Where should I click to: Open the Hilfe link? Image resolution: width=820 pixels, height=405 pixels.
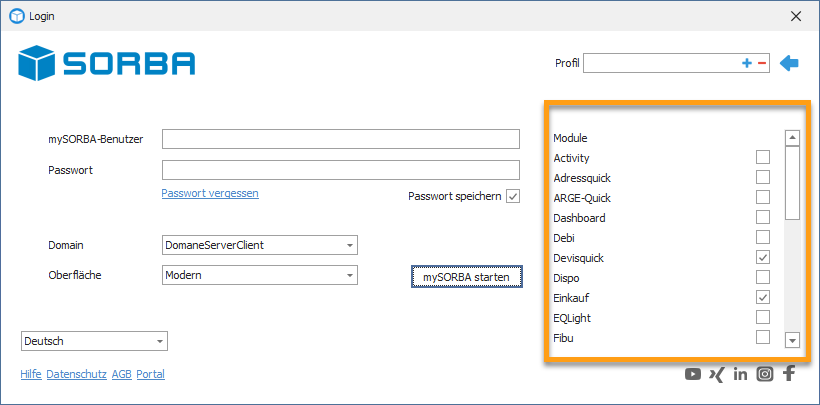tap(31, 374)
